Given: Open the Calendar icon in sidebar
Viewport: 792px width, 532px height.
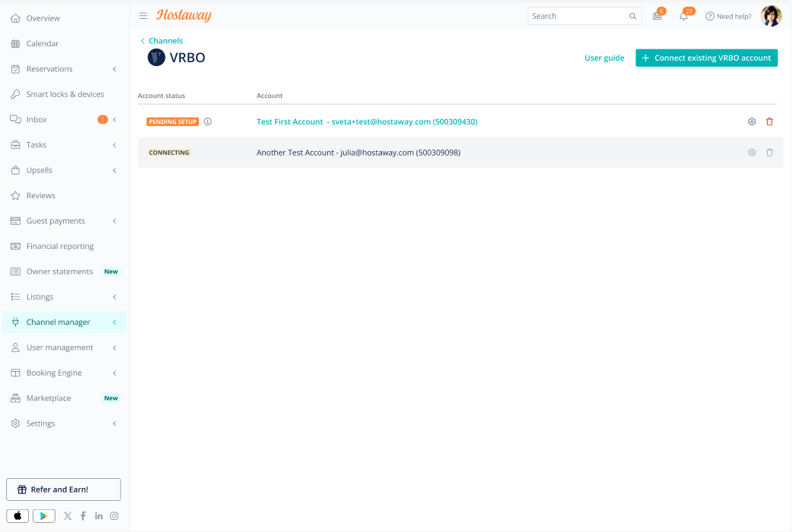Looking at the screenshot, I should tap(16, 43).
